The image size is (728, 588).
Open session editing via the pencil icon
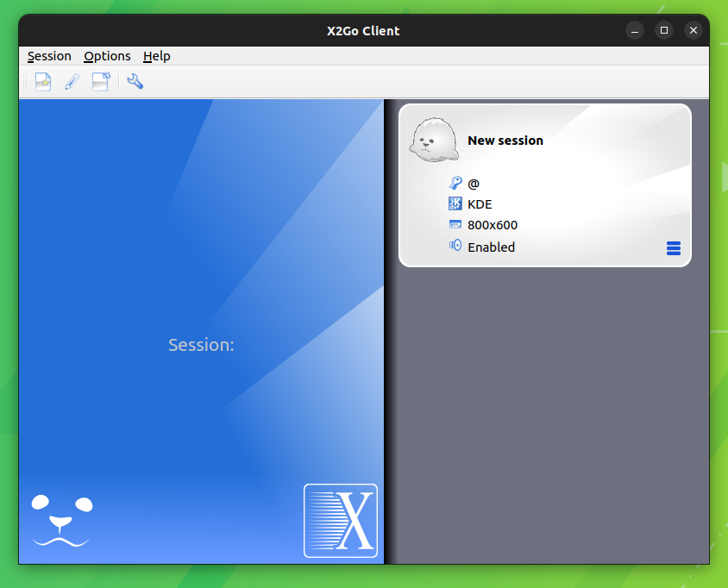72,80
